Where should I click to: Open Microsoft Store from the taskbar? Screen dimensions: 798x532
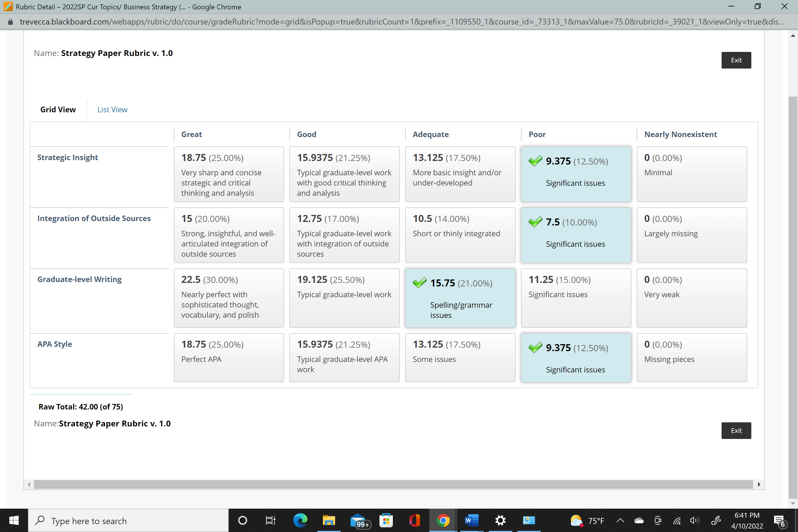386,520
